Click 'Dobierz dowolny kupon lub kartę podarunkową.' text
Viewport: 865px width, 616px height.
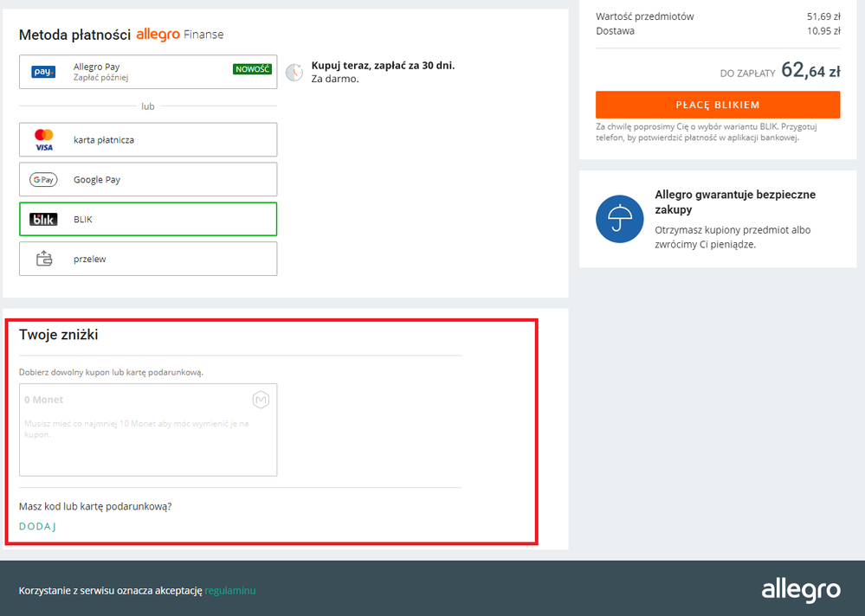111,373
